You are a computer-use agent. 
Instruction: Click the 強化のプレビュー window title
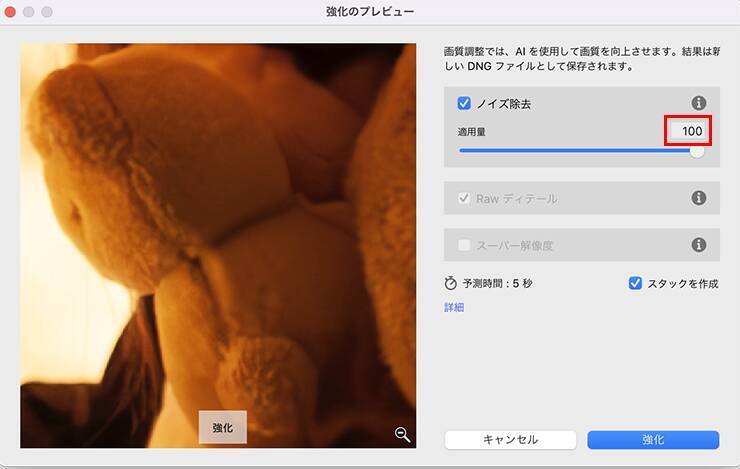[x=370, y=11]
